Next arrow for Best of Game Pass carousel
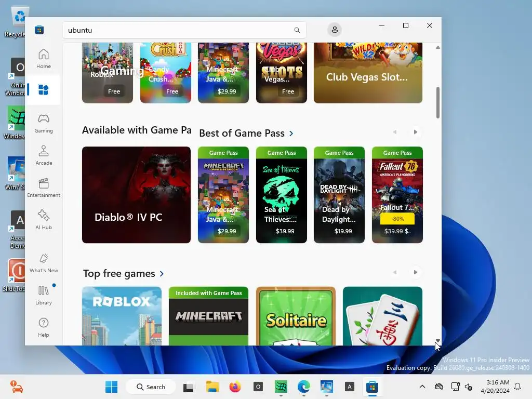 coord(415,132)
